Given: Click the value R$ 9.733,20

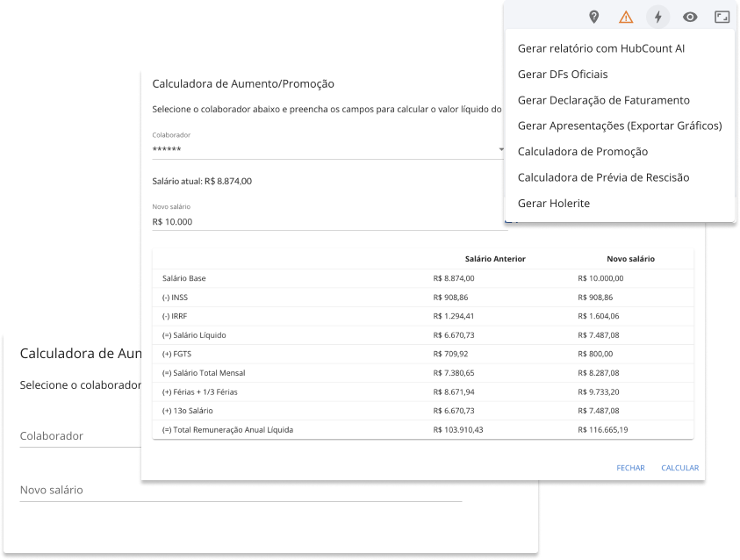Looking at the screenshot, I should (x=599, y=392).
